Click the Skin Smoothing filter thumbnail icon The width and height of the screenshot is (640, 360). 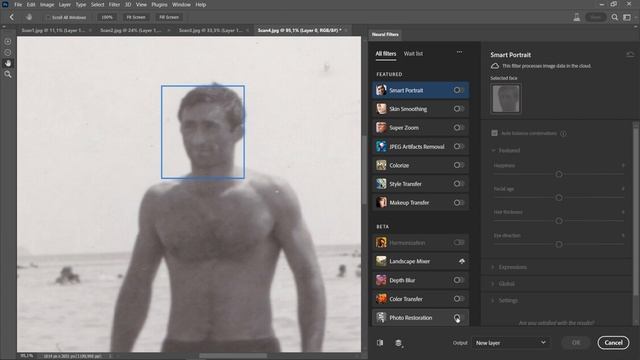tap(381, 109)
